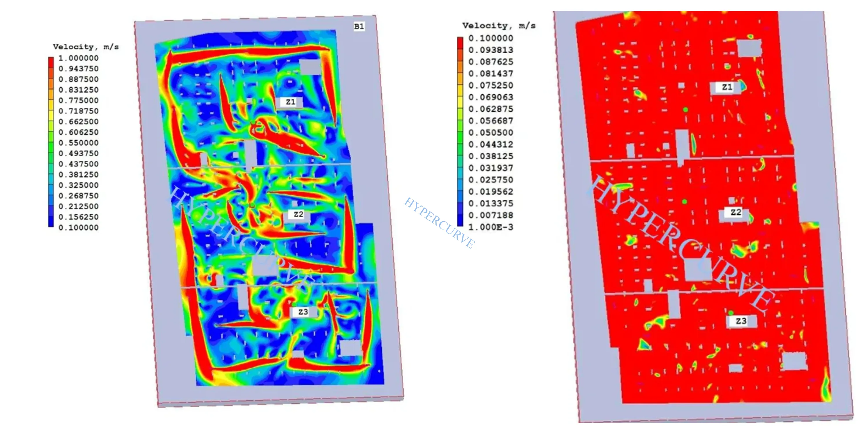Click the Z2 label in the right red plot

tap(735, 212)
